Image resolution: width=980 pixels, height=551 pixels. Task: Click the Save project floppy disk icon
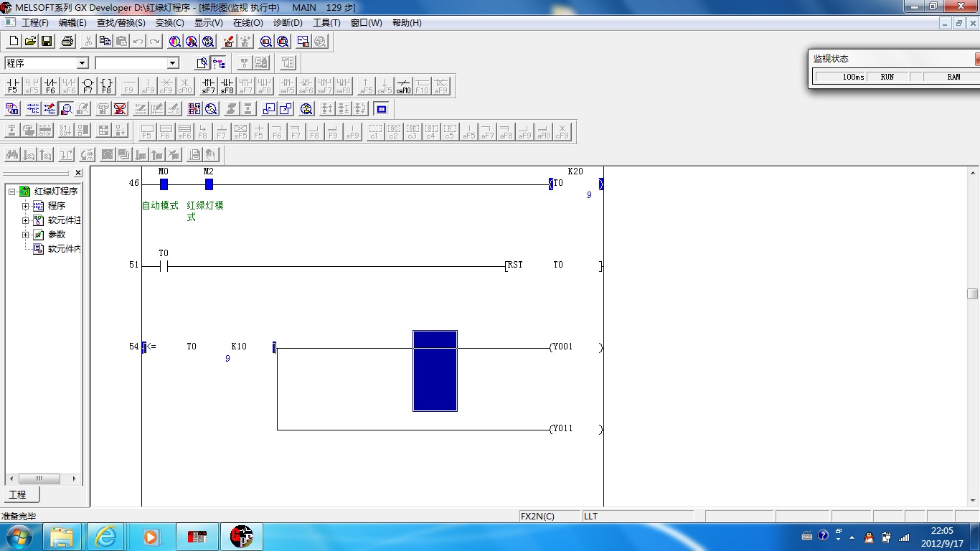click(47, 42)
